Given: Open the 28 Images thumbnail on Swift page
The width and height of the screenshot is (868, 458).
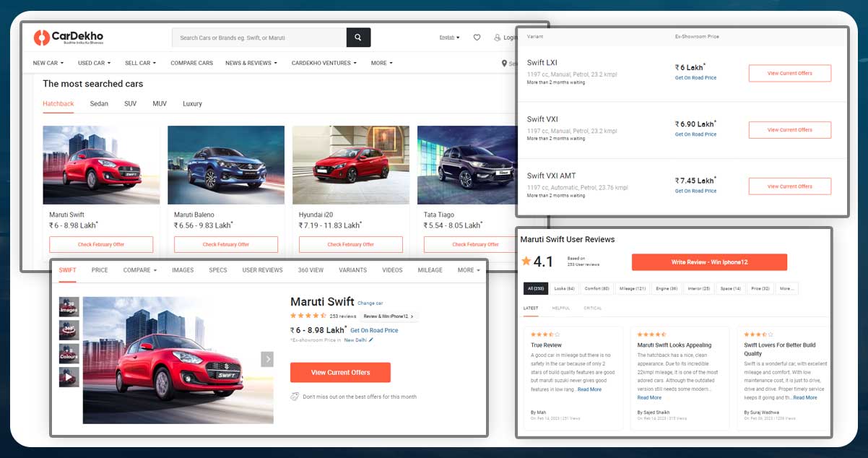Looking at the screenshot, I should pyautogui.click(x=69, y=307).
